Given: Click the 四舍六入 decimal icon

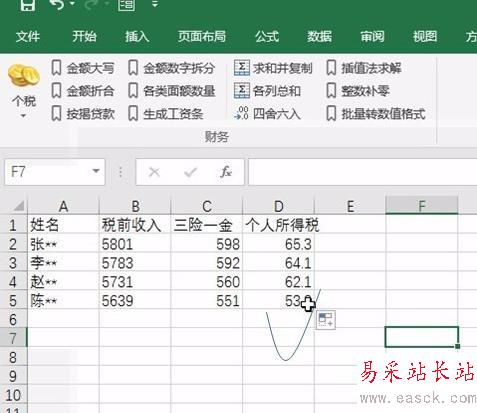Looking at the screenshot, I should (241, 113).
